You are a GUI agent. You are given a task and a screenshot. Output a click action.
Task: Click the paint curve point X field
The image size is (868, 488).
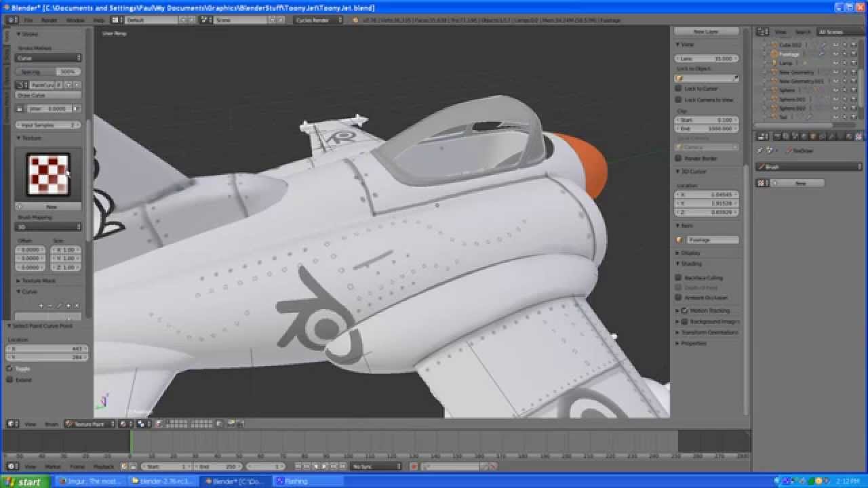click(46, 348)
